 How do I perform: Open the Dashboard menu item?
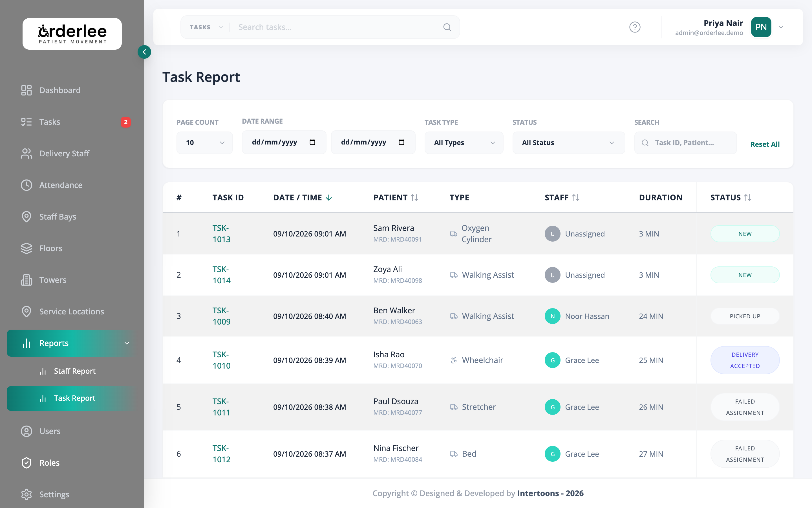[x=72, y=90]
